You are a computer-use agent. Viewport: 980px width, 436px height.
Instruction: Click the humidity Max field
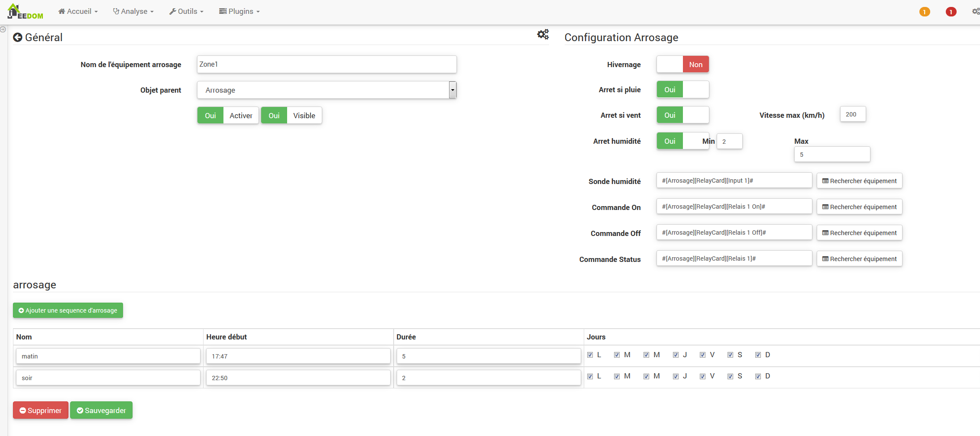832,155
